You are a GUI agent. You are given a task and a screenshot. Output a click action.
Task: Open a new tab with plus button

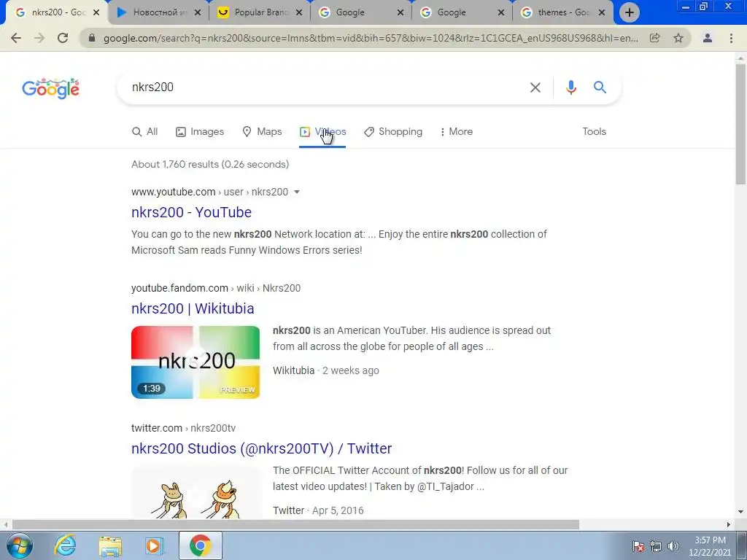tap(630, 12)
